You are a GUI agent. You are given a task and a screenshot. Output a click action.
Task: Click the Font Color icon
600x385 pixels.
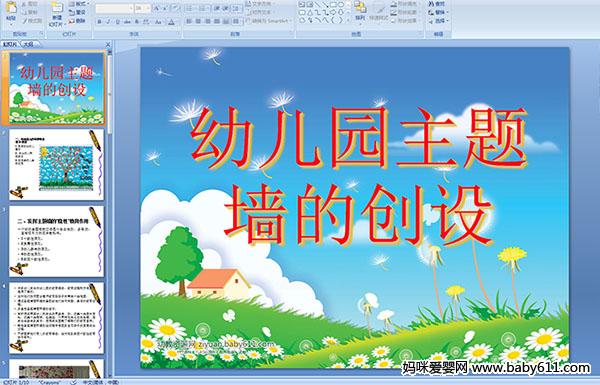171,22
